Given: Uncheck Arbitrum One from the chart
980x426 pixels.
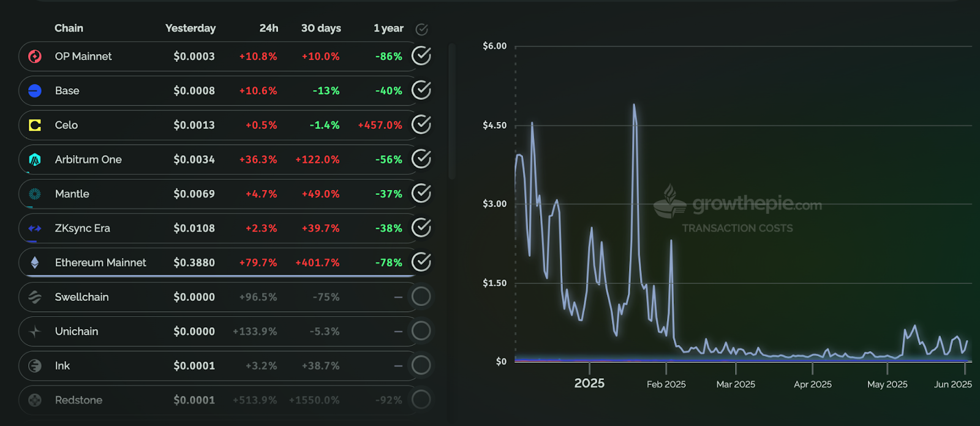Looking at the screenshot, I should click(421, 159).
